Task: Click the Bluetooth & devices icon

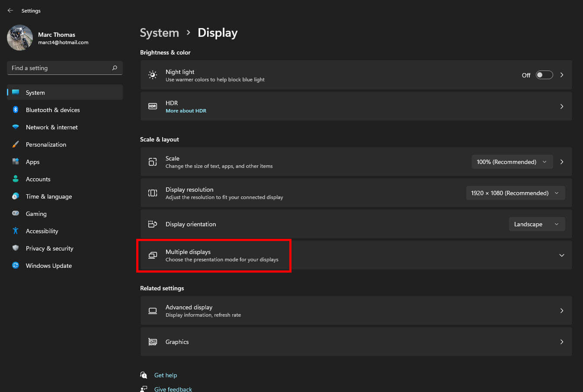Action: pos(16,110)
